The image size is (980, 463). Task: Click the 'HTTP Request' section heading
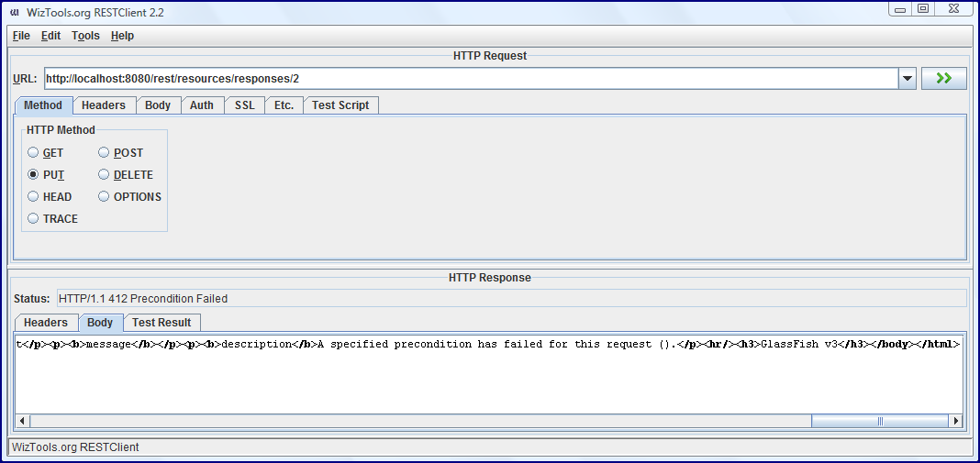point(490,56)
